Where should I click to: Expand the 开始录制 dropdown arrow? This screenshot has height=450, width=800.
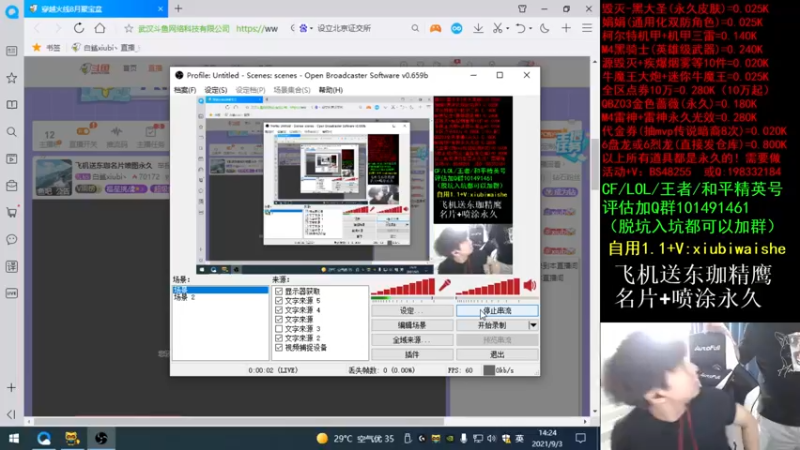click(x=533, y=325)
